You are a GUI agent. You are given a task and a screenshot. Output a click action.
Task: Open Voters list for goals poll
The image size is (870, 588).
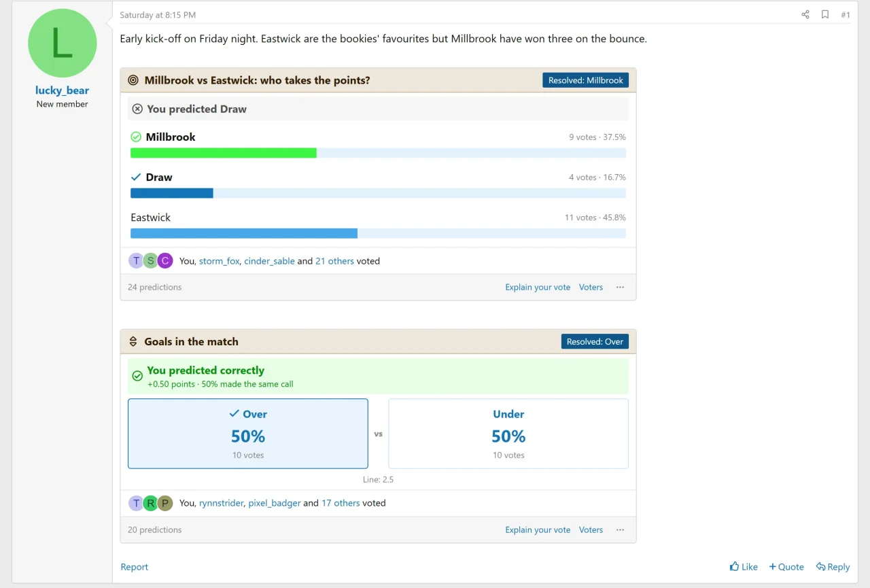(x=591, y=530)
